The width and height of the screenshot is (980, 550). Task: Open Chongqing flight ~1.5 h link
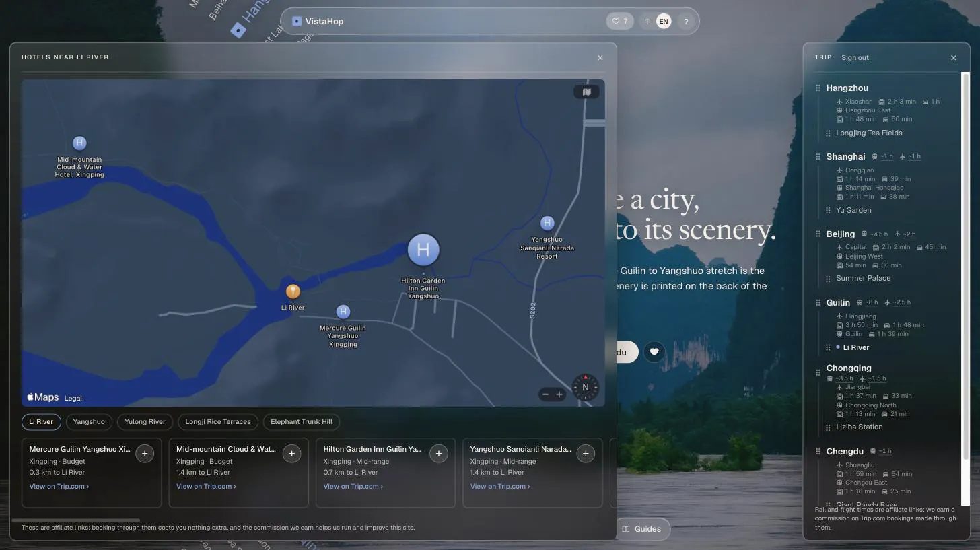(x=873, y=378)
